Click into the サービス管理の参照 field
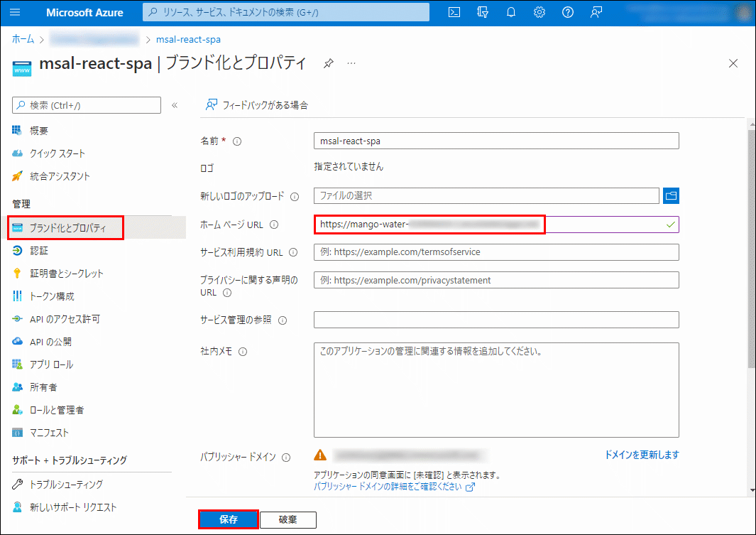This screenshot has width=756, height=535. pos(496,319)
